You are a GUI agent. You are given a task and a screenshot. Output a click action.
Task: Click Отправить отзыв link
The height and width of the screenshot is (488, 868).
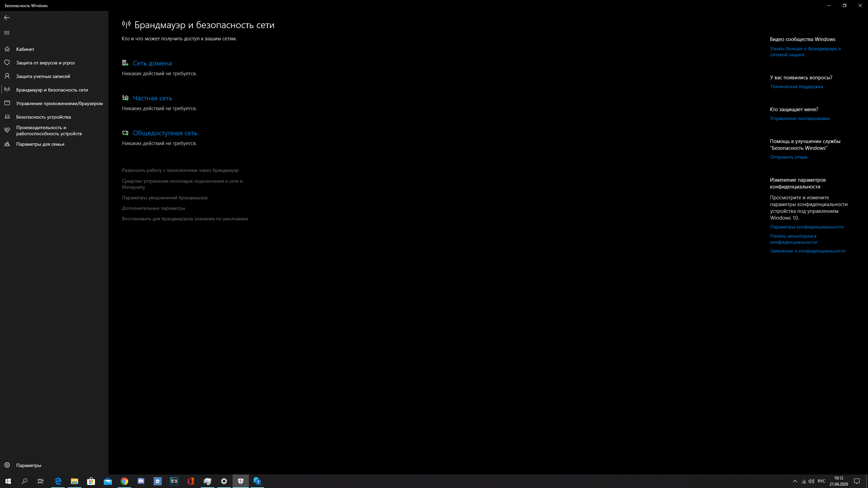click(789, 157)
